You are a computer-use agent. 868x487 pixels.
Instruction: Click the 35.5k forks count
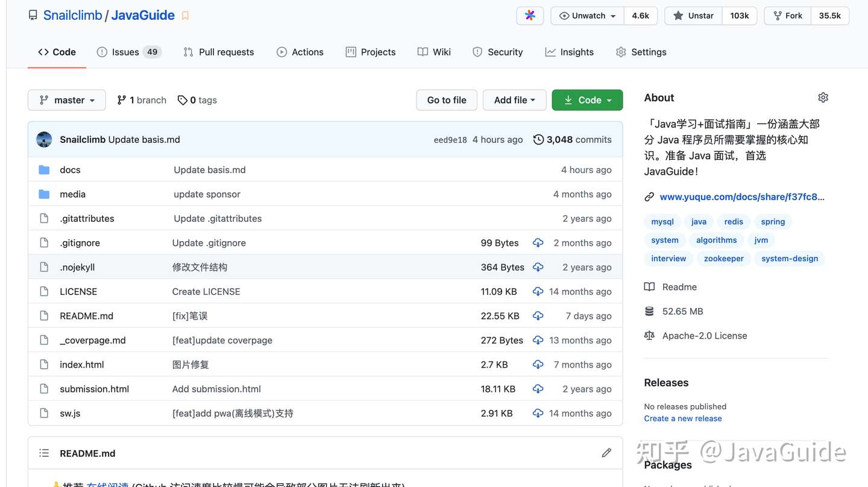pos(830,16)
